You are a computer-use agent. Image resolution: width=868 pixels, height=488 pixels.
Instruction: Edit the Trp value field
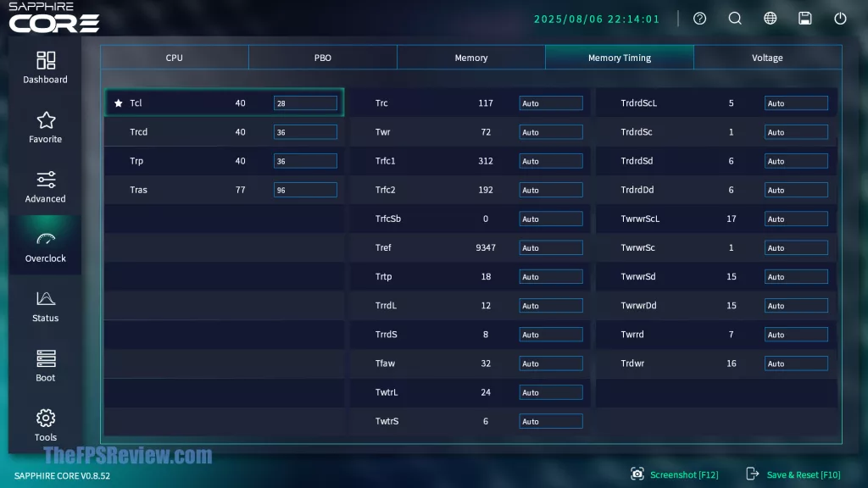point(305,161)
